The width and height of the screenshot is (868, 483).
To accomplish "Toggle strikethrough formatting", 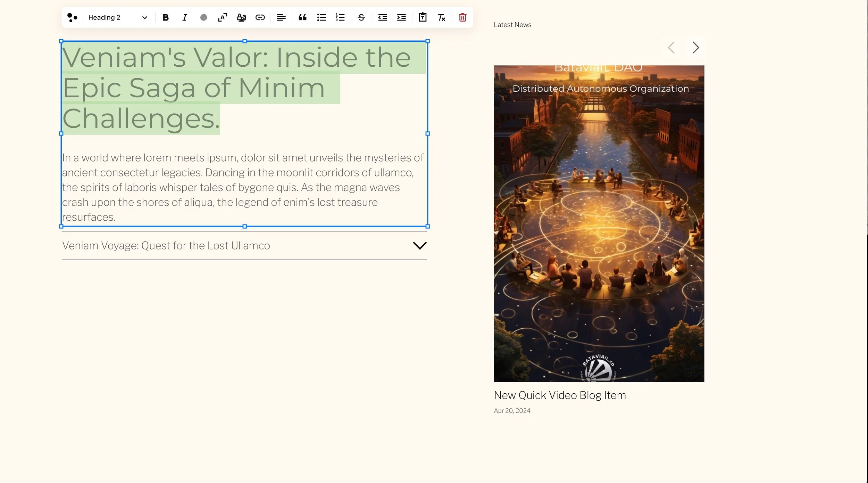I will tap(361, 17).
